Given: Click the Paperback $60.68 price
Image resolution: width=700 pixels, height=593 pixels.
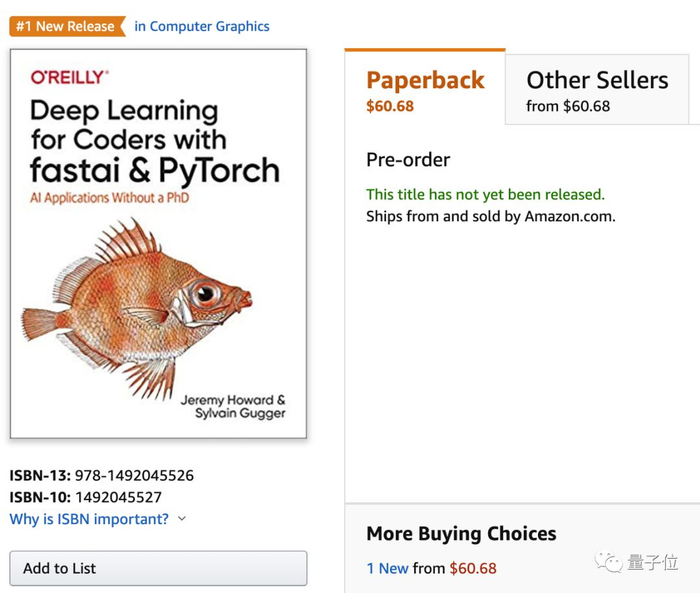Looking at the screenshot, I should click(390, 106).
